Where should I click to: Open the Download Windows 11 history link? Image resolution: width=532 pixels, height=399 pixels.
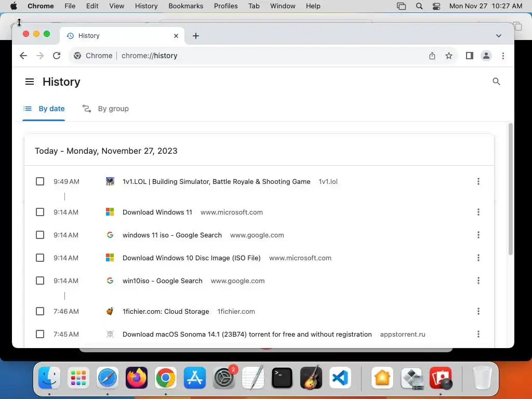click(x=157, y=212)
